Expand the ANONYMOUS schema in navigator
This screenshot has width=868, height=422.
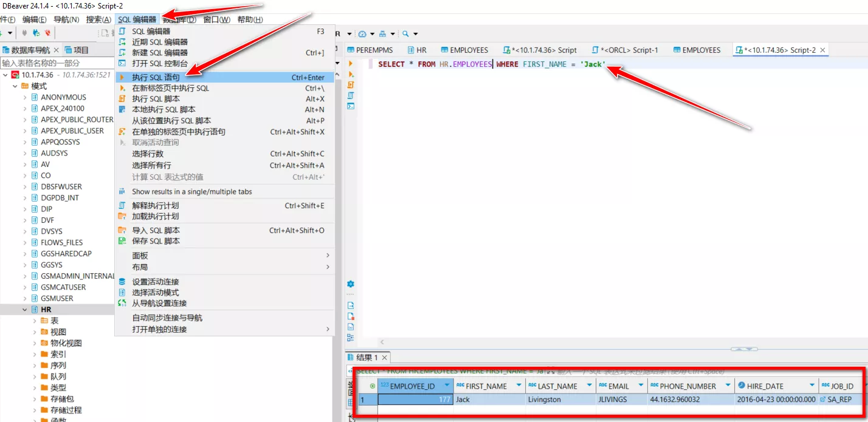(25, 97)
